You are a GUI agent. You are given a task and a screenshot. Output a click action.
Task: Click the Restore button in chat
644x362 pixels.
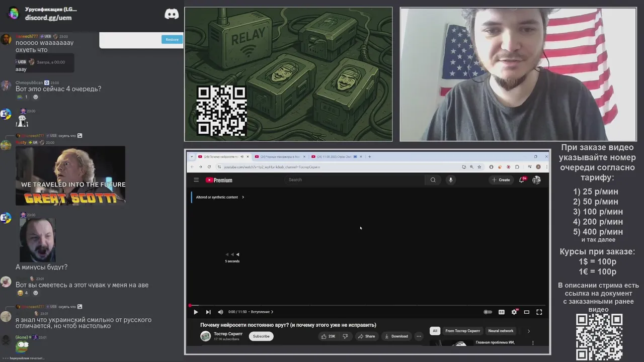pos(172,40)
